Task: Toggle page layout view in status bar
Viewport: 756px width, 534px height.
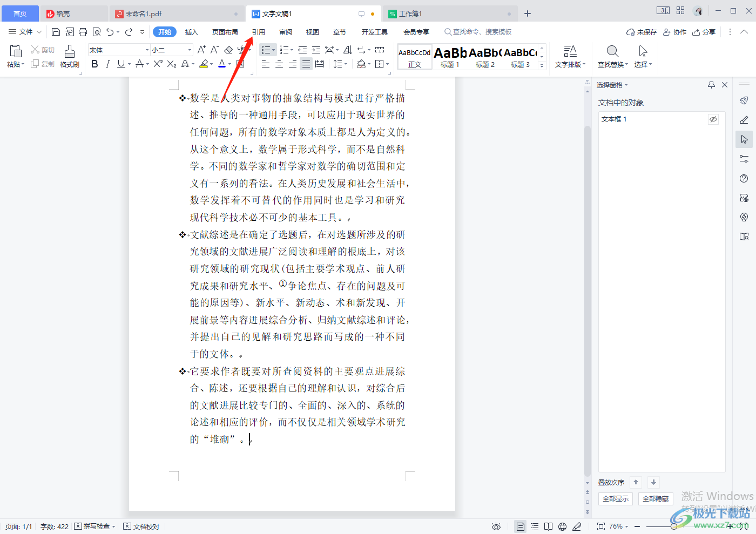Action: click(x=520, y=526)
